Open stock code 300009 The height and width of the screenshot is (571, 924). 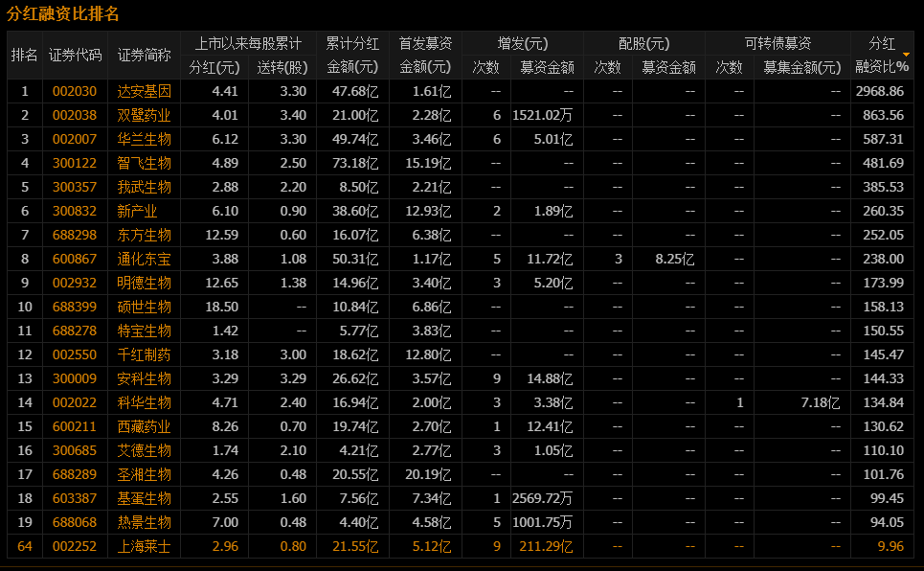click(x=75, y=378)
